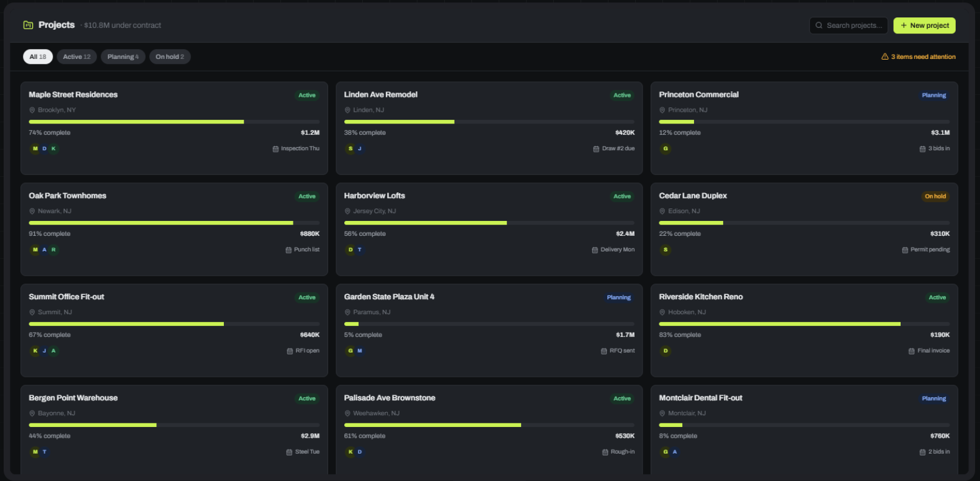Click the calendar icon beside Inspection Thu
The image size is (980, 481).
tap(275, 149)
